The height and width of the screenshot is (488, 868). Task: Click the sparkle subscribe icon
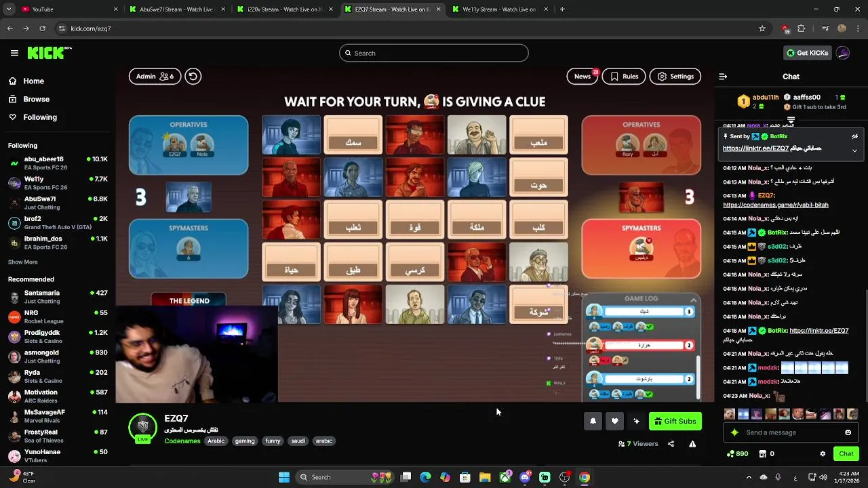coord(636,422)
